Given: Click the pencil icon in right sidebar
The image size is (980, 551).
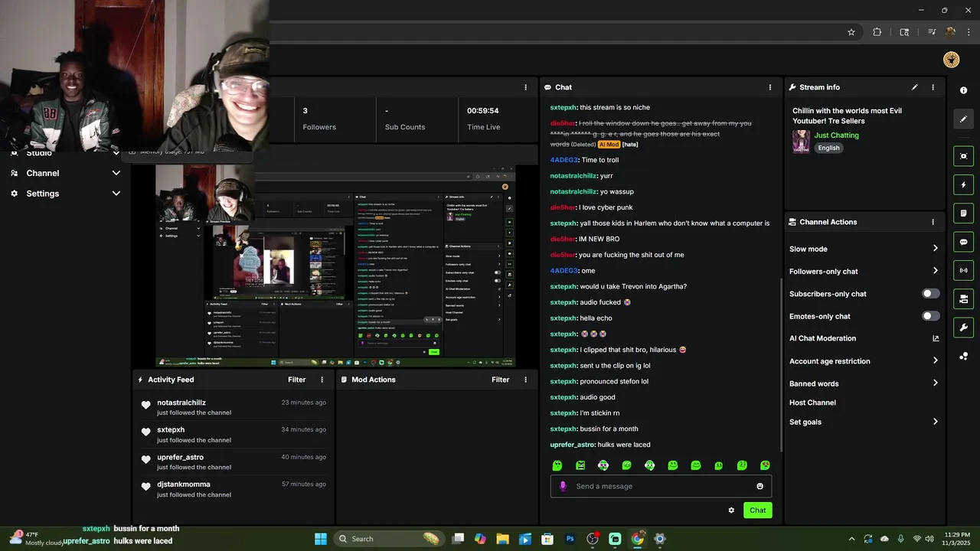Looking at the screenshot, I should coord(963,119).
